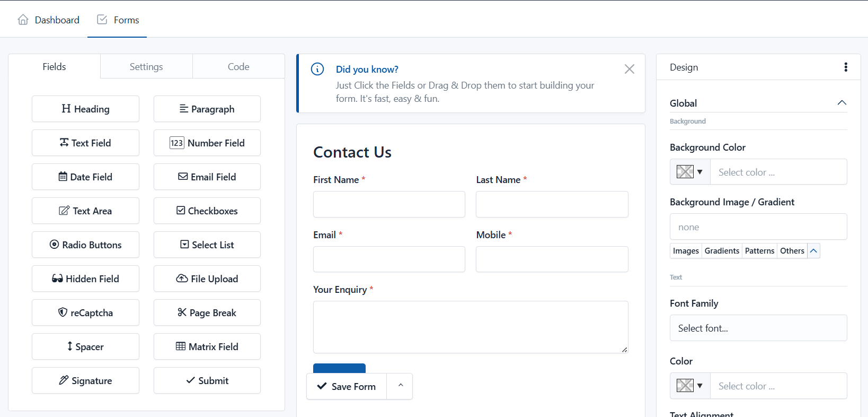Screen dimensions: 868x417
Task: Insert a reCaptcha field
Action: [x=85, y=312]
